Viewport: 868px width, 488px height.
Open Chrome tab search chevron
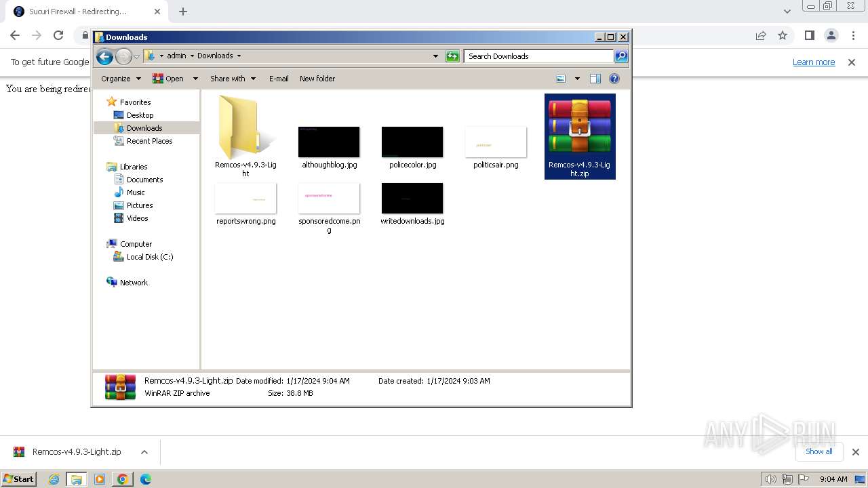pos(787,12)
